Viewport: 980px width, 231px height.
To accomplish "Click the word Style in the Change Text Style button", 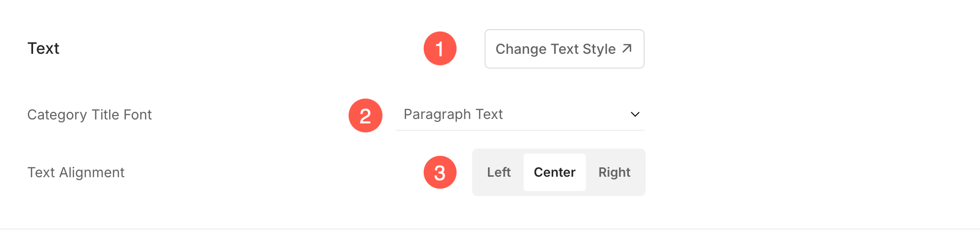I will pos(599,49).
